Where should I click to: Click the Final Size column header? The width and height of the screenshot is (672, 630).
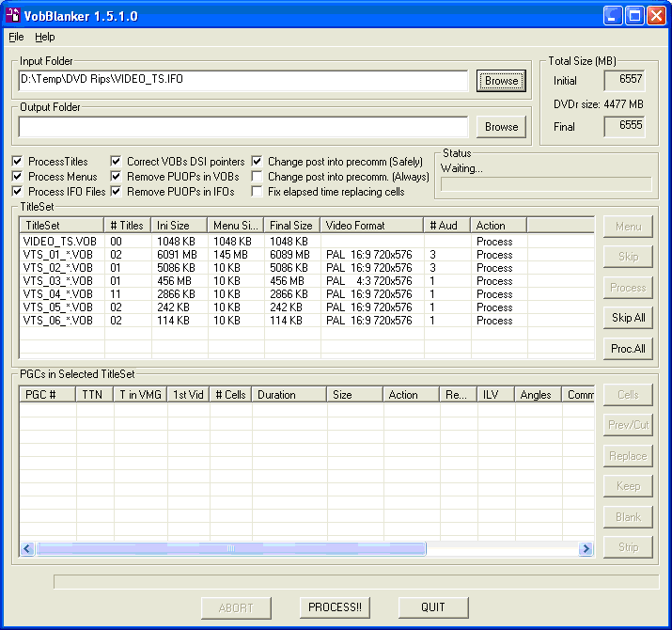coord(292,225)
